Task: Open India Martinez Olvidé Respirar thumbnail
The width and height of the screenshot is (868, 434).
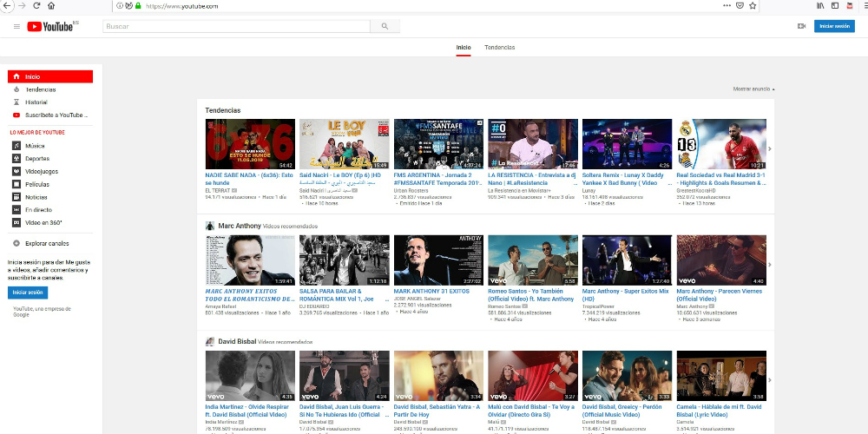Action: click(250, 376)
